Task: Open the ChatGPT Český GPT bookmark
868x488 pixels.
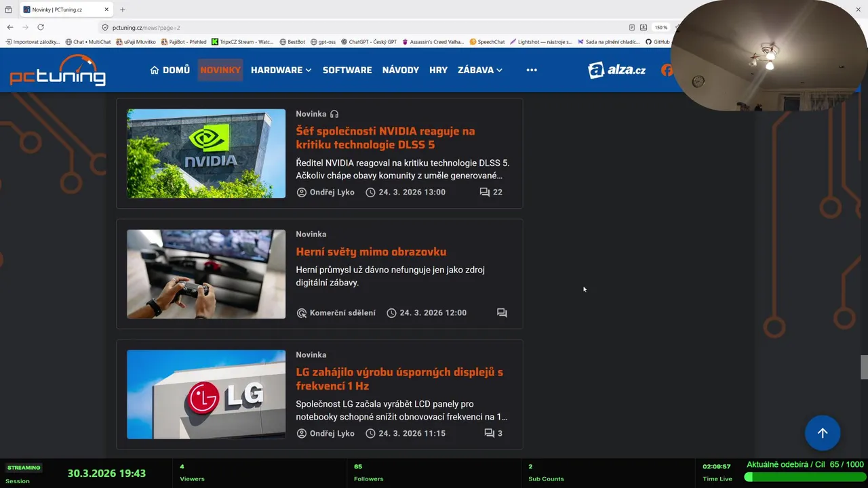Action: point(369,42)
